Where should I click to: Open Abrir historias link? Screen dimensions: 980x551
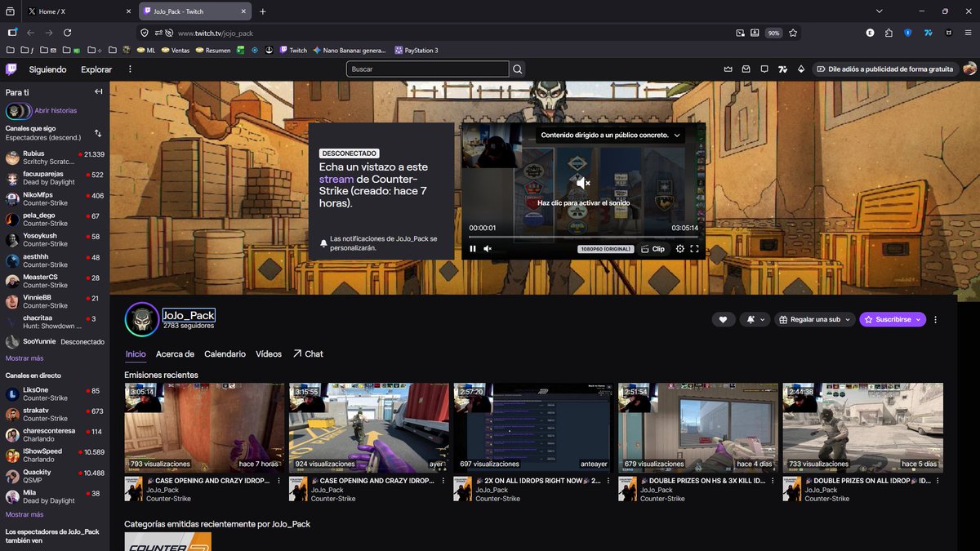(56, 110)
